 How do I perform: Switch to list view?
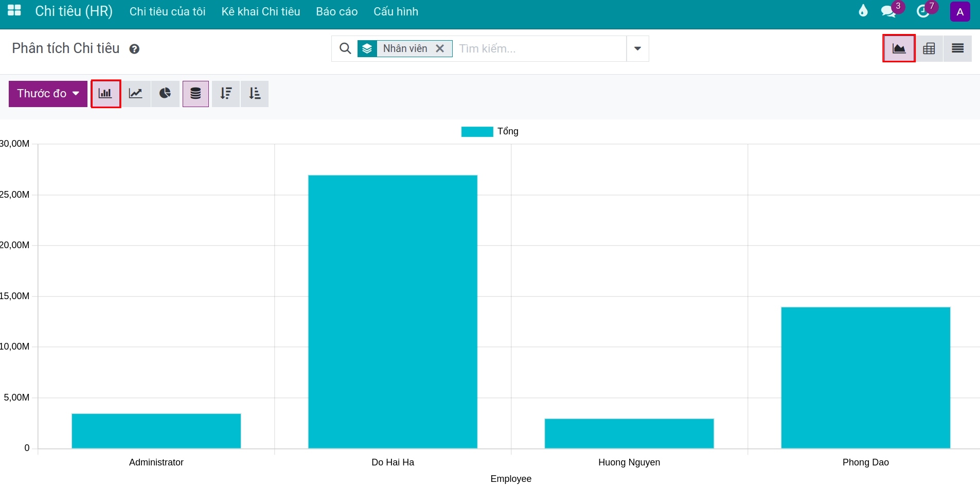pyautogui.click(x=958, y=48)
